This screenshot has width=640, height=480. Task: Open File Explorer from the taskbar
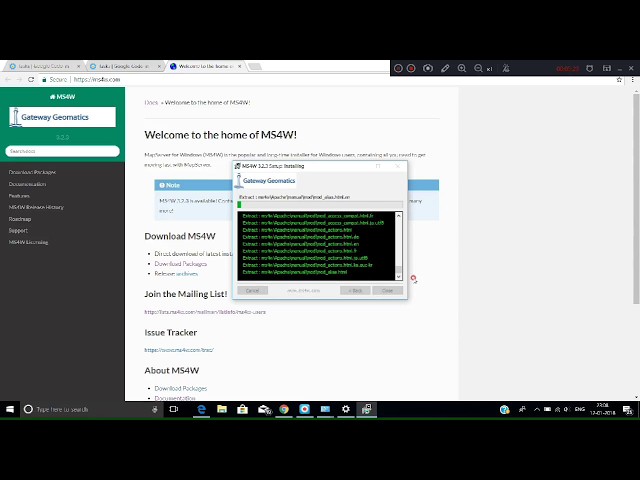222,409
